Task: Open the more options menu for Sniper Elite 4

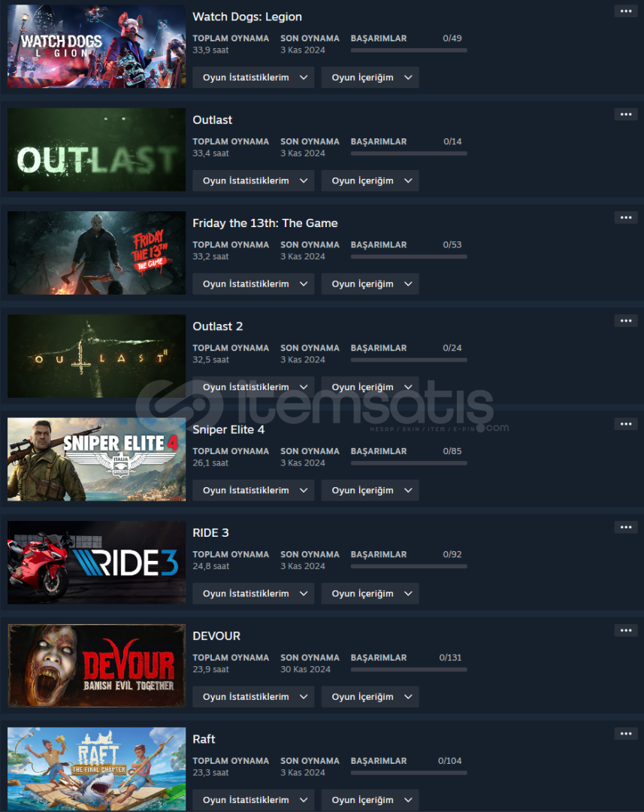Action: (x=625, y=423)
